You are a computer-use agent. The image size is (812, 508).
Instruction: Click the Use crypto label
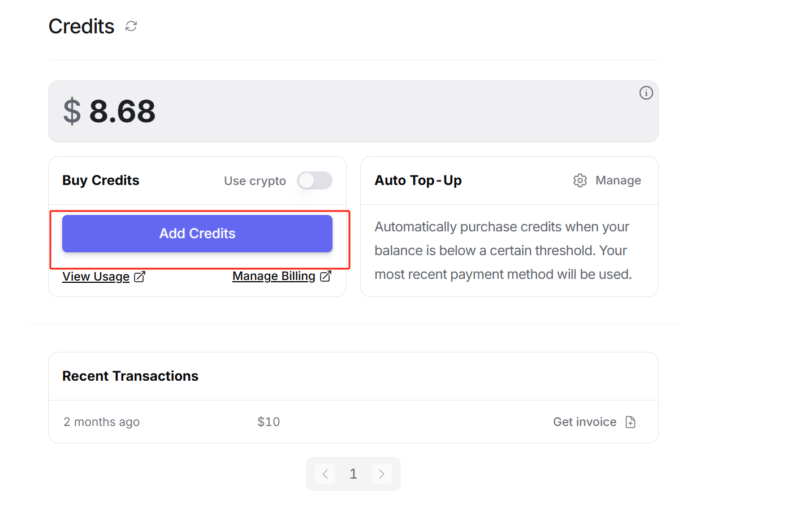pos(254,181)
